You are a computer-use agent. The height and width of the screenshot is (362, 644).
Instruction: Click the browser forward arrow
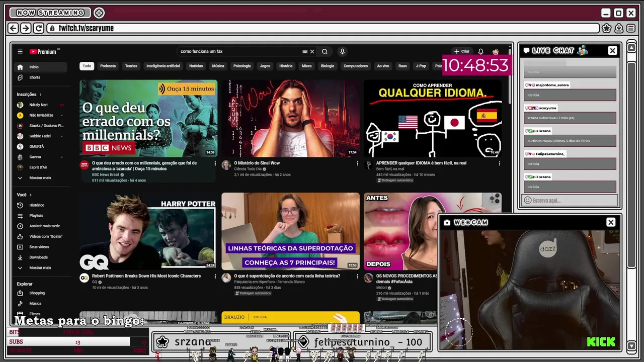[26, 29]
